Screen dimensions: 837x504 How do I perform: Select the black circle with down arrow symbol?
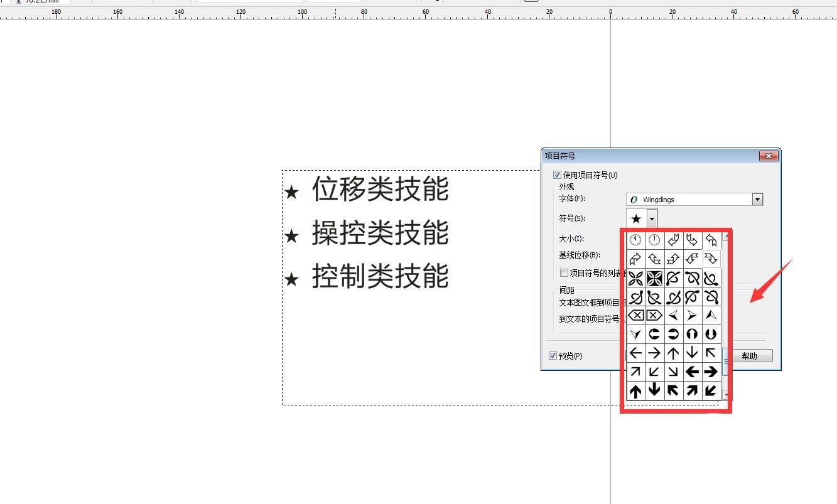pos(711,334)
